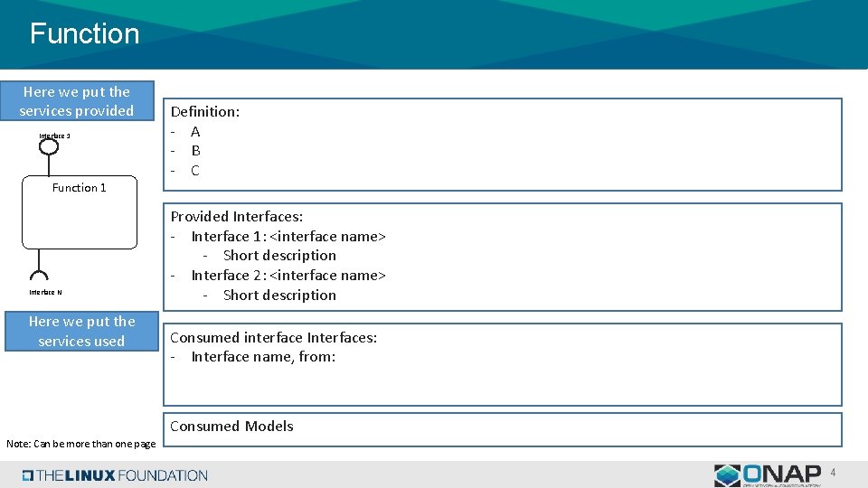
Task: Click the "Consumed Models" text
Action: click(231, 426)
